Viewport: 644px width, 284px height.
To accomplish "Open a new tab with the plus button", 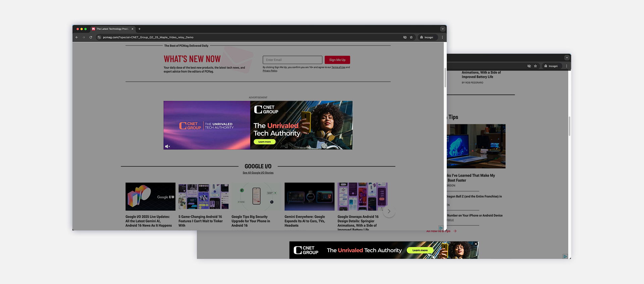I will [140, 29].
